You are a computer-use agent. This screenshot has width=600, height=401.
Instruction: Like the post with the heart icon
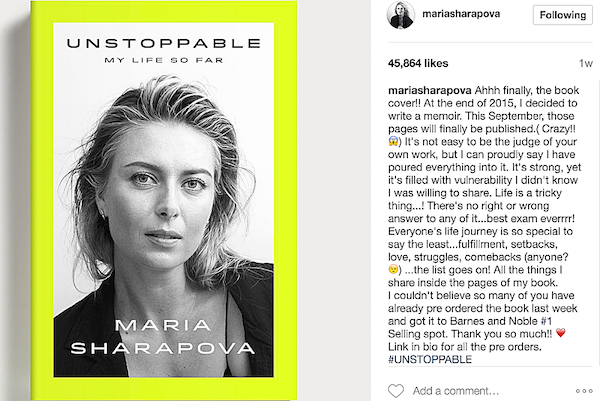(395, 389)
